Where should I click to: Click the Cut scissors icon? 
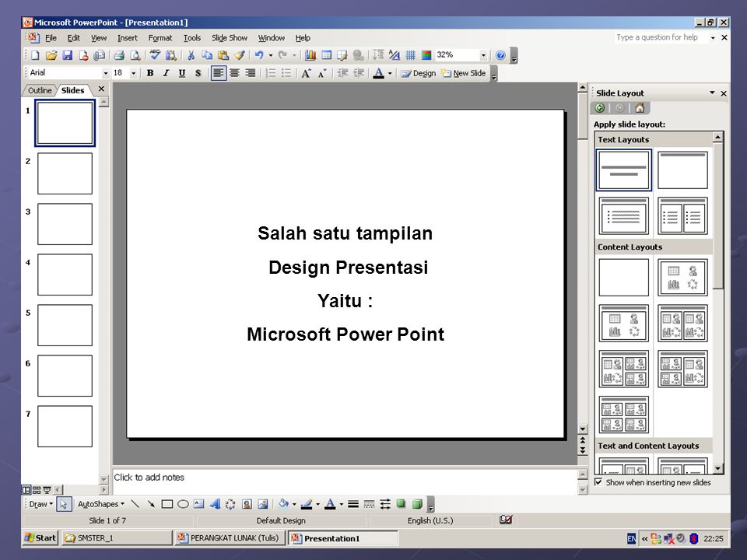point(191,55)
